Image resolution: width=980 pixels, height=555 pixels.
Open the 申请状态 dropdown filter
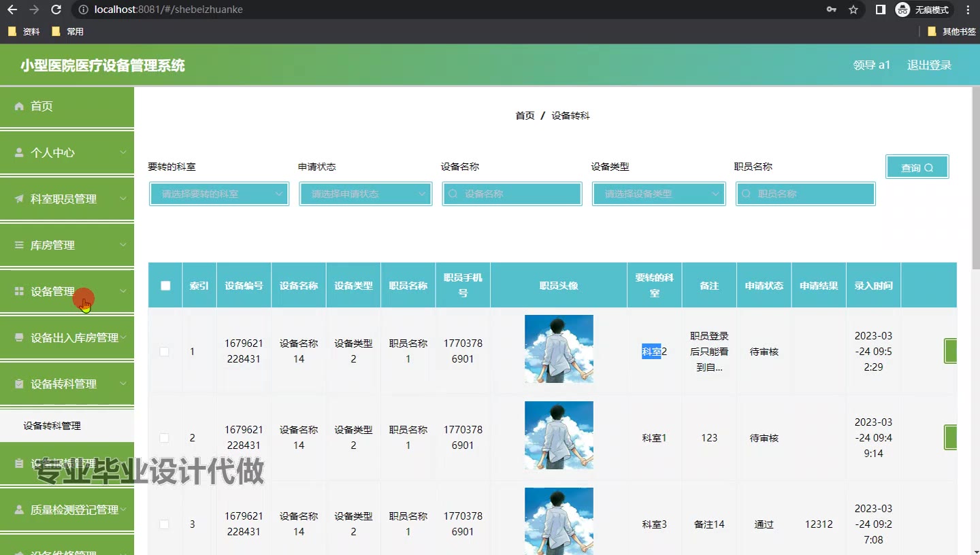[365, 194]
